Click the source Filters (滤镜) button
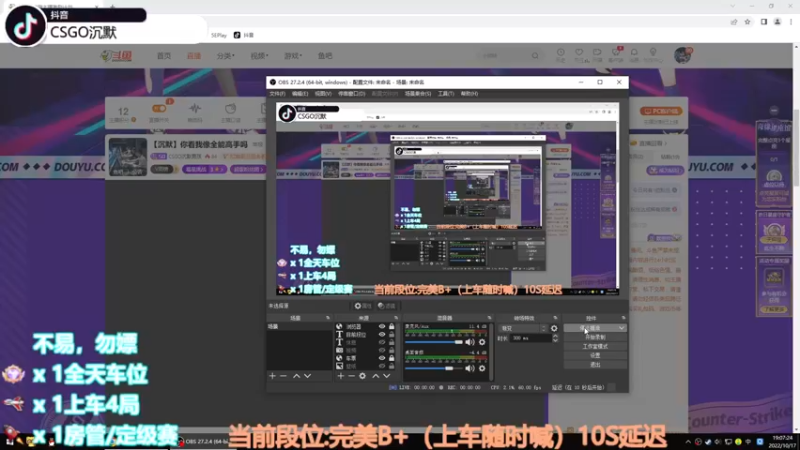800x450 pixels. [x=387, y=306]
